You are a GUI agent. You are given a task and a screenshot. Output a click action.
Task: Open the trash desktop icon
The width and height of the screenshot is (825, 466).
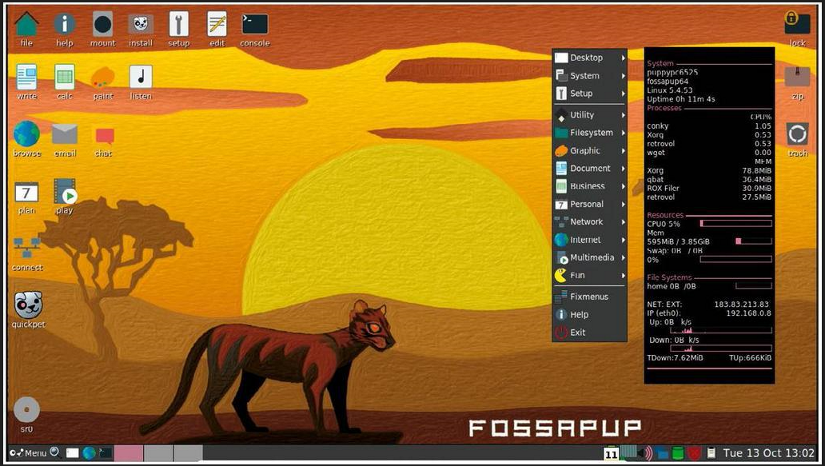797,134
